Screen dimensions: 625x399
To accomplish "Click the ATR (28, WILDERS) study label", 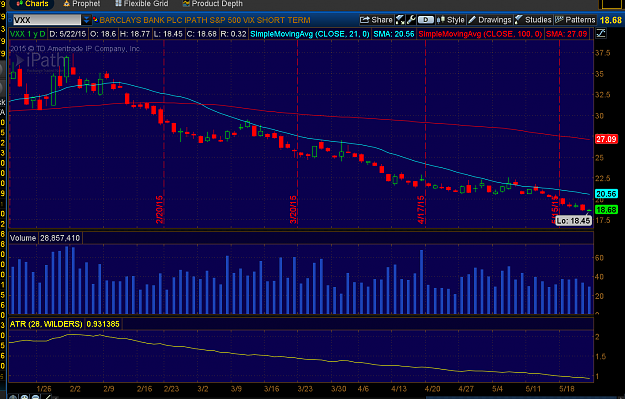I will [x=46, y=324].
